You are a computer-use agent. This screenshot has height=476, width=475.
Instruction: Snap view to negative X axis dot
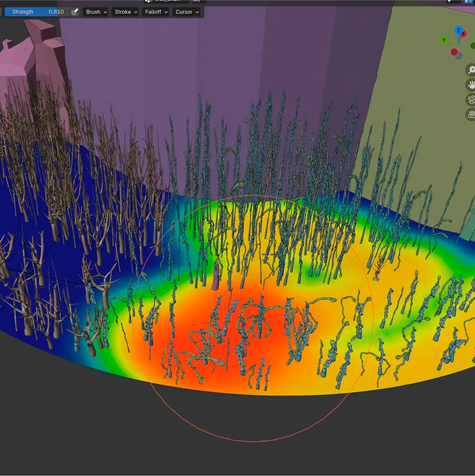(x=455, y=52)
